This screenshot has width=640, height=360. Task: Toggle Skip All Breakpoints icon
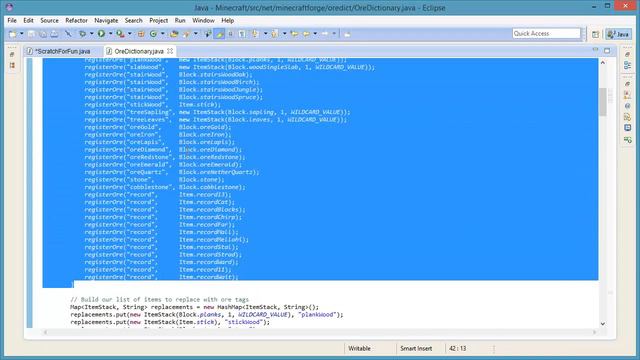pos(68,34)
